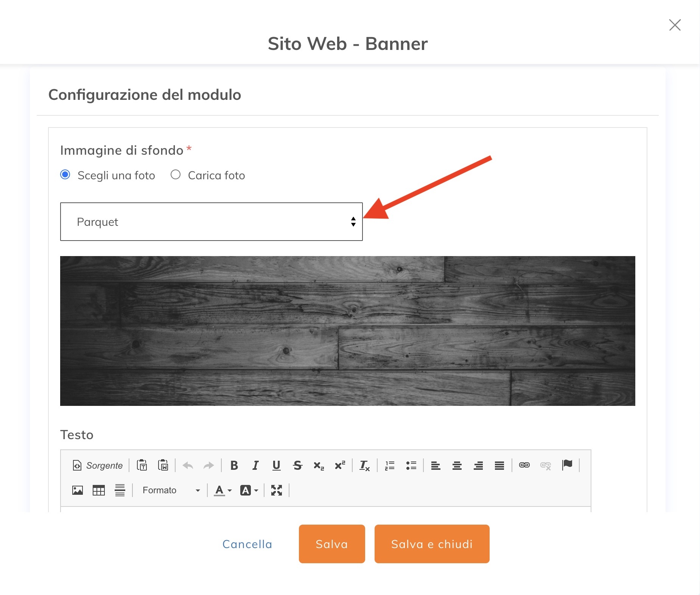Screen dimensions: 700x595
Task: Center align the text
Action: pos(457,465)
